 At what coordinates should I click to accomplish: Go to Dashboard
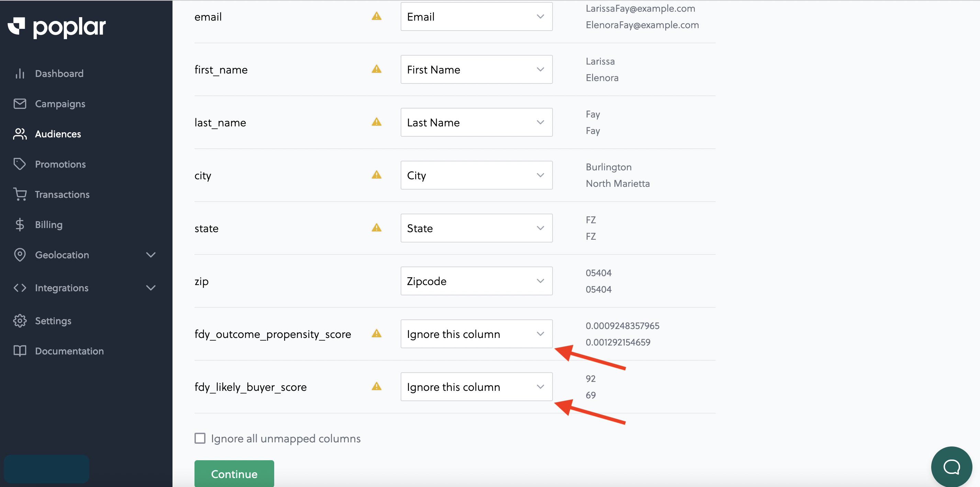pyautogui.click(x=59, y=73)
